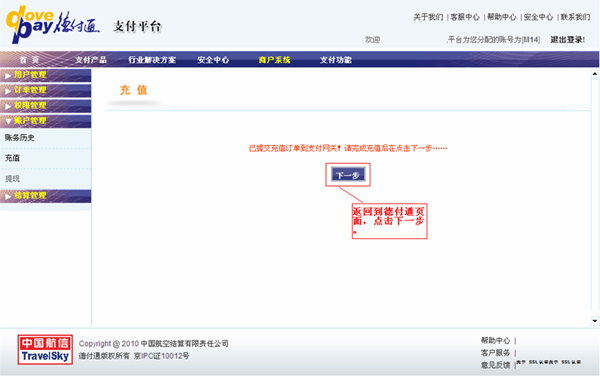Click the 充值 page heading
Viewport: 600px width, 377px height.
134,90
